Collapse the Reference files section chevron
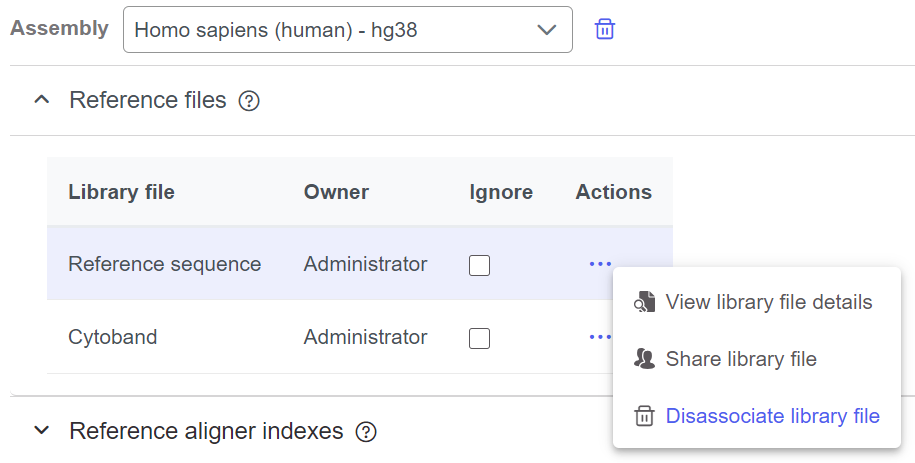This screenshot has width=915, height=463. (x=41, y=100)
